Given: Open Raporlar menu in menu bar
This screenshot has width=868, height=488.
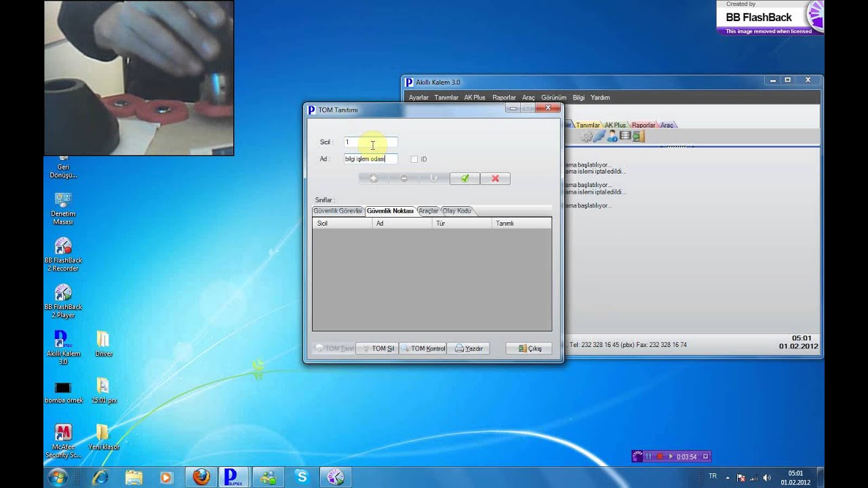Looking at the screenshot, I should point(504,98).
